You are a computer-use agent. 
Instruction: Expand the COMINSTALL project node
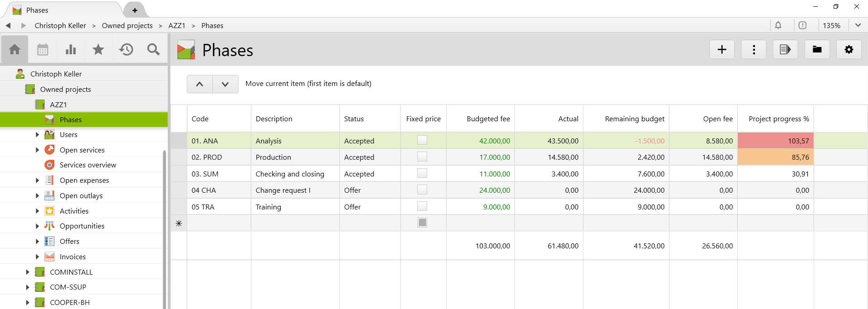(x=27, y=272)
